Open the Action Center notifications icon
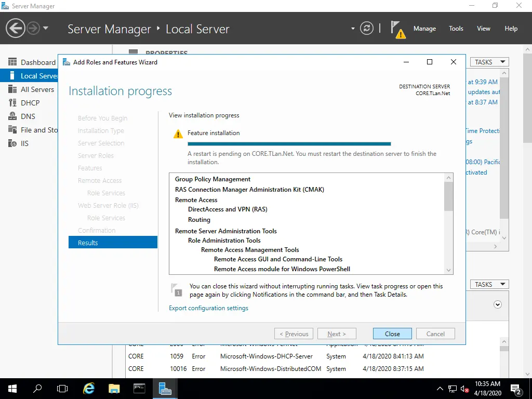The width and height of the screenshot is (532, 399). [515, 389]
